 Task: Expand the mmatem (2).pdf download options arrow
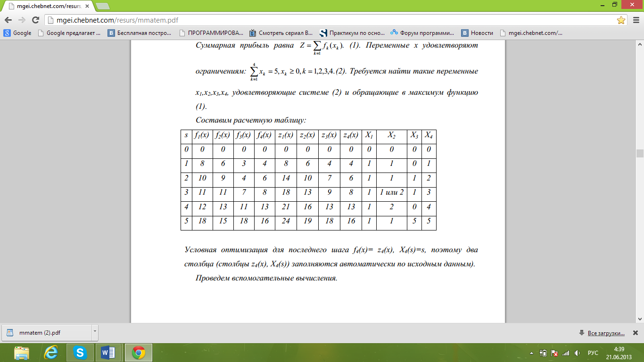[94, 332]
